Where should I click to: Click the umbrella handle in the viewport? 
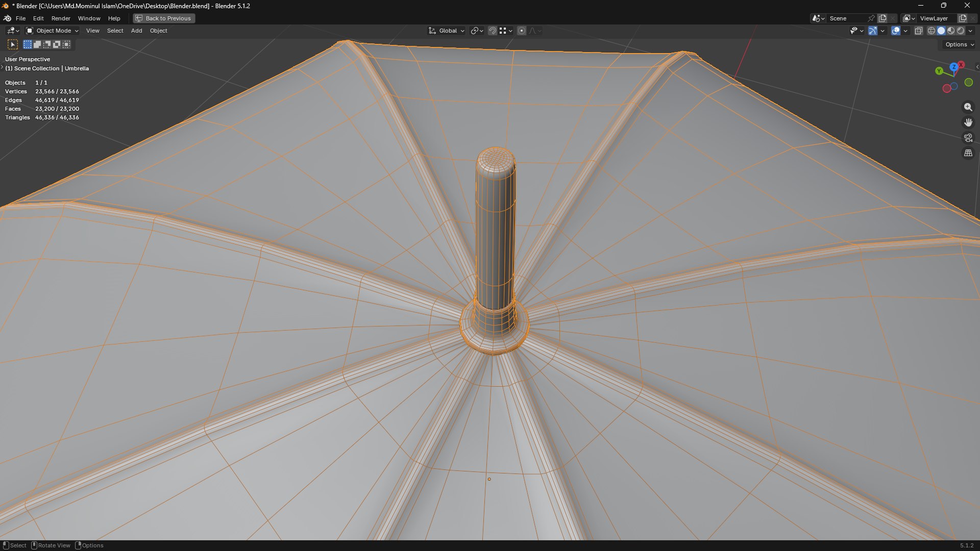tap(495, 230)
